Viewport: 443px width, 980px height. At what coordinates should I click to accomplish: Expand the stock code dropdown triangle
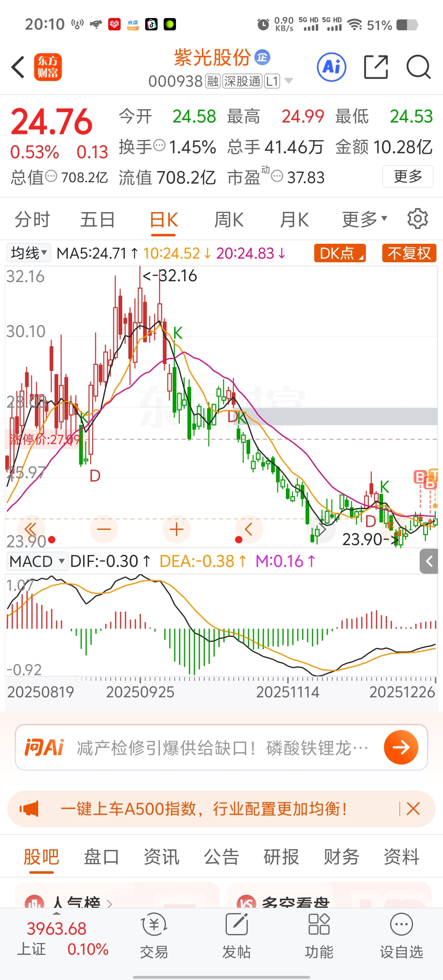click(289, 81)
